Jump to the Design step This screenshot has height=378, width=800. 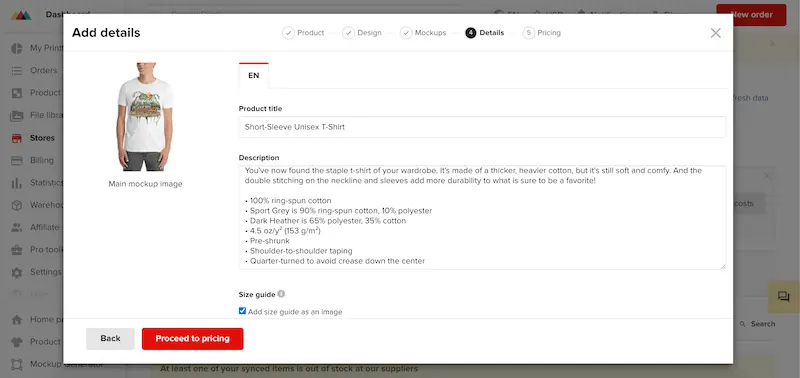pyautogui.click(x=362, y=33)
